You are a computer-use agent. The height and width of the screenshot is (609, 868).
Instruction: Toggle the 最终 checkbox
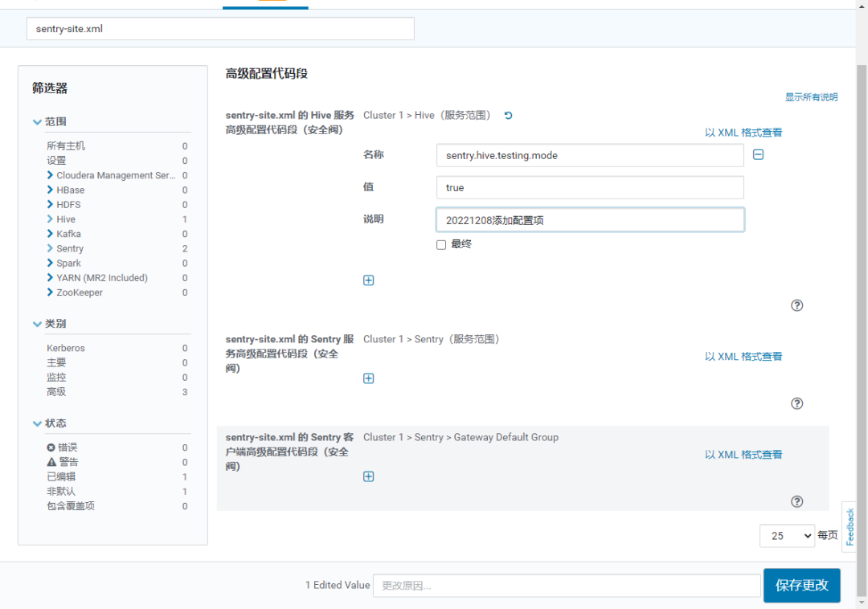[x=441, y=244]
